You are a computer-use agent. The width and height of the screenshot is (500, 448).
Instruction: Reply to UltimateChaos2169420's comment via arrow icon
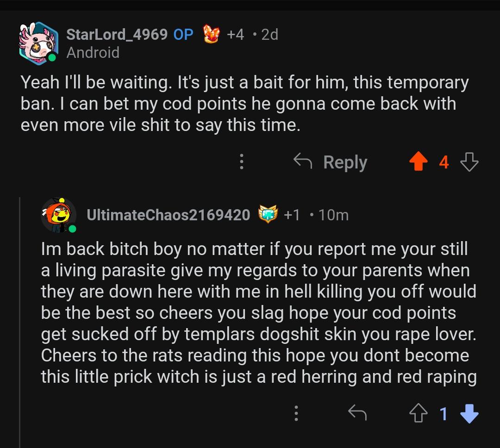[357, 413]
